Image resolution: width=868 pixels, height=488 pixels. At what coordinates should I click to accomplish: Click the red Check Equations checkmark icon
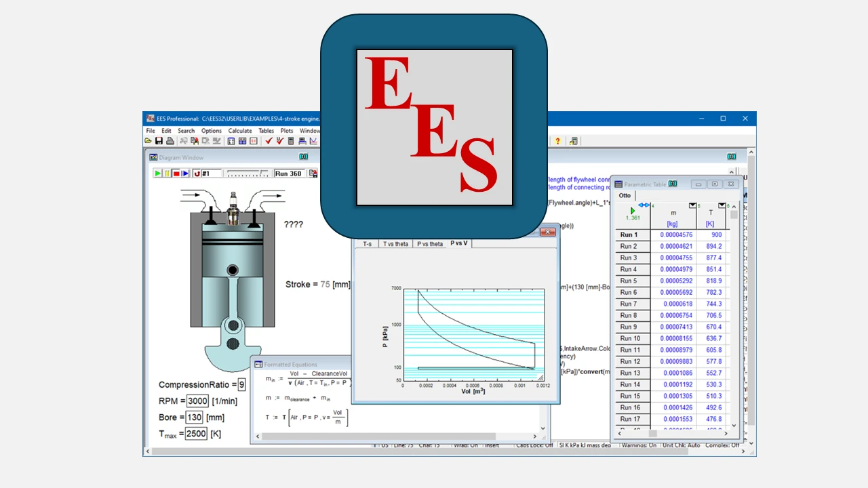tap(269, 141)
